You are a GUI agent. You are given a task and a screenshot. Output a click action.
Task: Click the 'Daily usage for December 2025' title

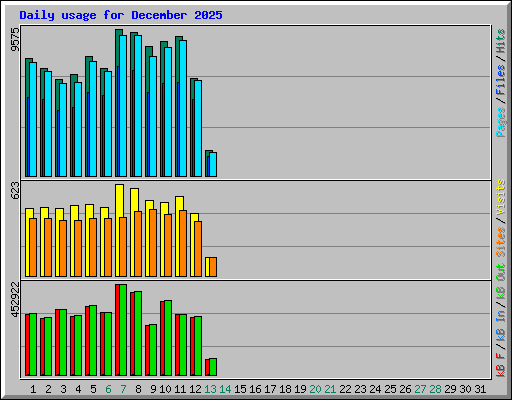pyautogui.click(x=121, y=15)
